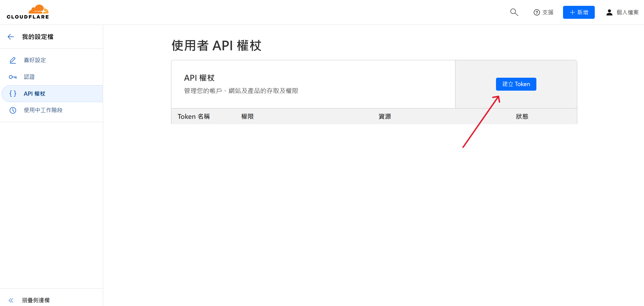Image resolution: width=644 pixels, height=306 pixels.
Task: Open search with magnifier icon
Action: click(x=514, y=12)
